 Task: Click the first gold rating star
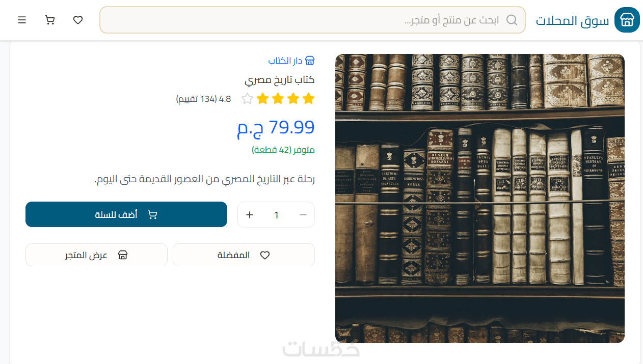tap(308, 99)
